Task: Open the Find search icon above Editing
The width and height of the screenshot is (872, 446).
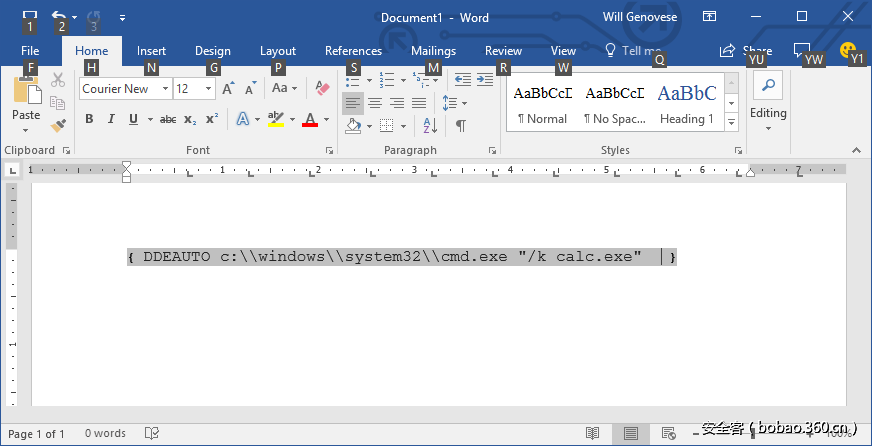Action: pos(768,86)
